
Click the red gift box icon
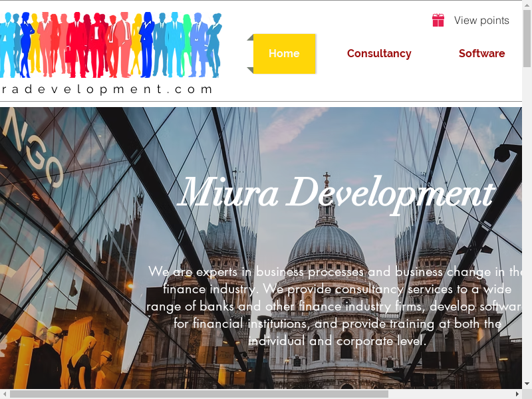click(438, 21)
